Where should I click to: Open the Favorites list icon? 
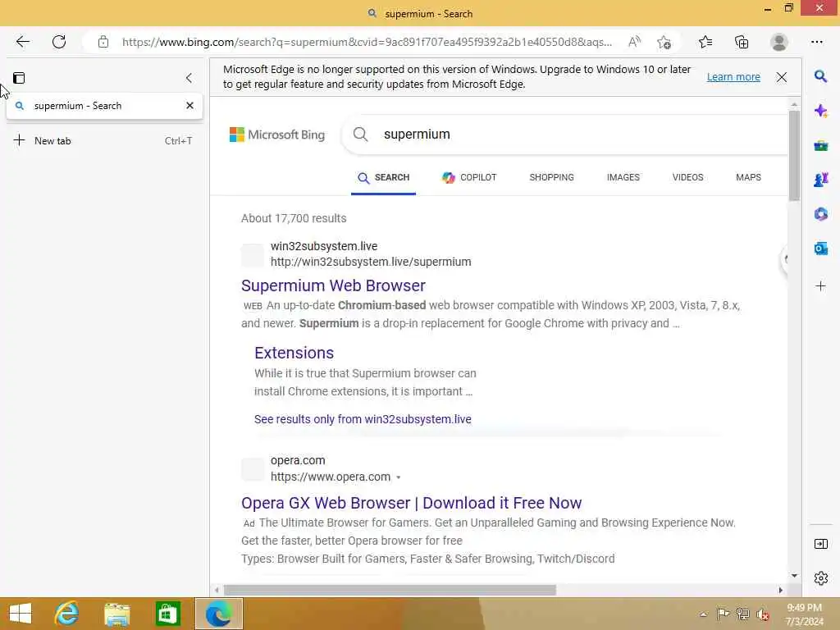pos(705,42)
